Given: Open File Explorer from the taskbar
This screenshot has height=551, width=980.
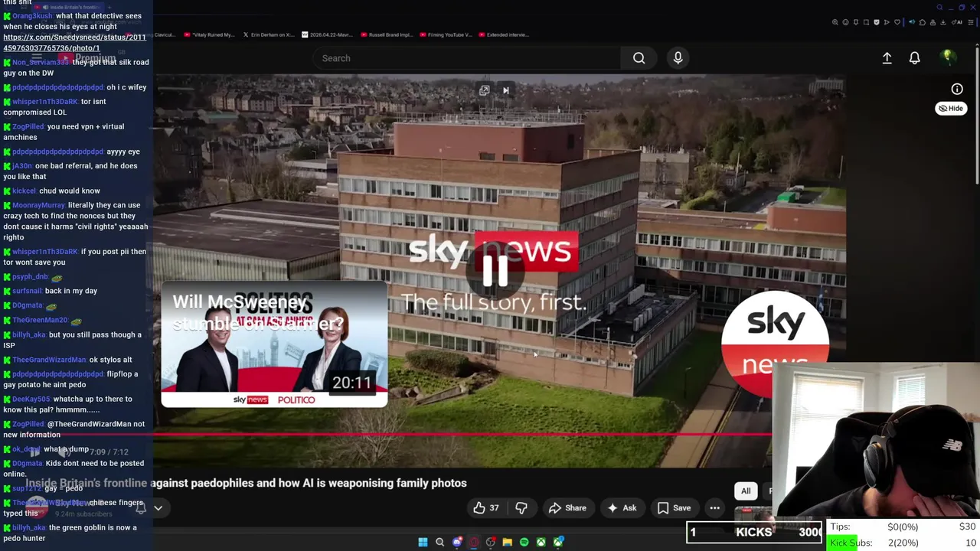Looking at the screenshot, I should click(x=507, y=542).
